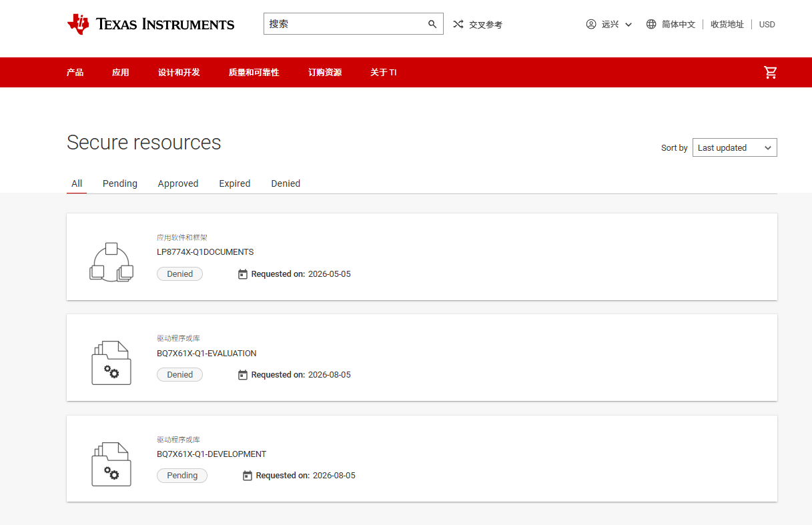Open the 产品 menu
This screenshot has height=525, width=812.
coord(75,72)
